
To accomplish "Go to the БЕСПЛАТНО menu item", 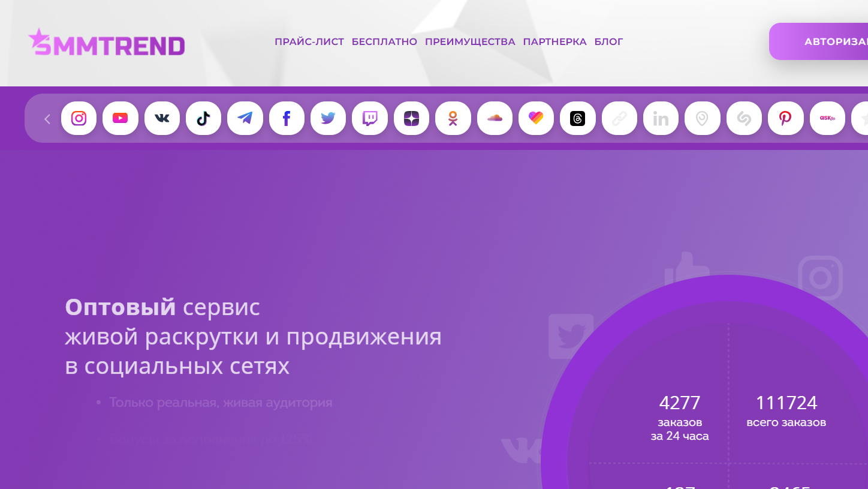I will (x=384, y=41).
